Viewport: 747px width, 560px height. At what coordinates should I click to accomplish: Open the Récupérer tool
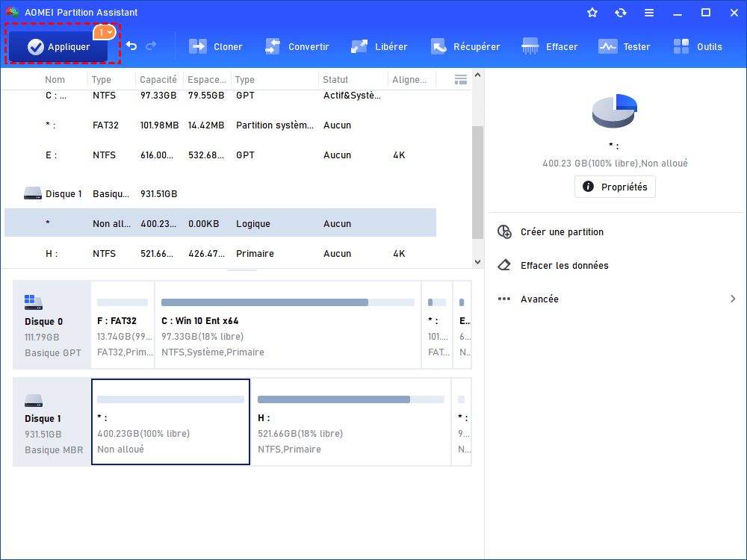[x=465, y=47]
